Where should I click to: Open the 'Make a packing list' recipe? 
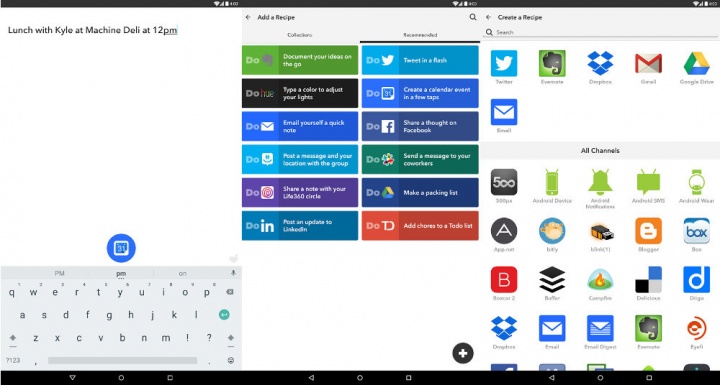point(420,192)
